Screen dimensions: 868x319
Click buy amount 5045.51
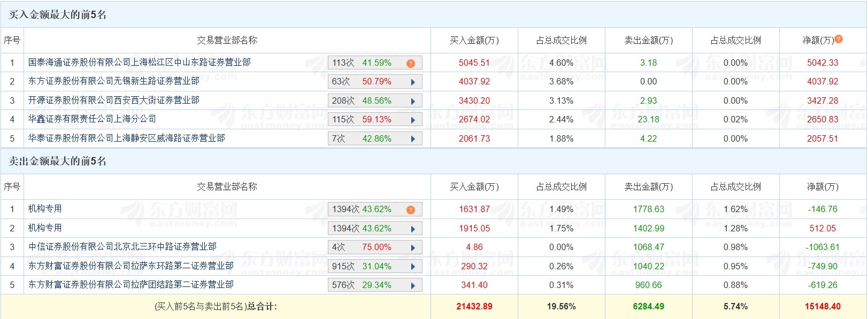pos(474,63)
